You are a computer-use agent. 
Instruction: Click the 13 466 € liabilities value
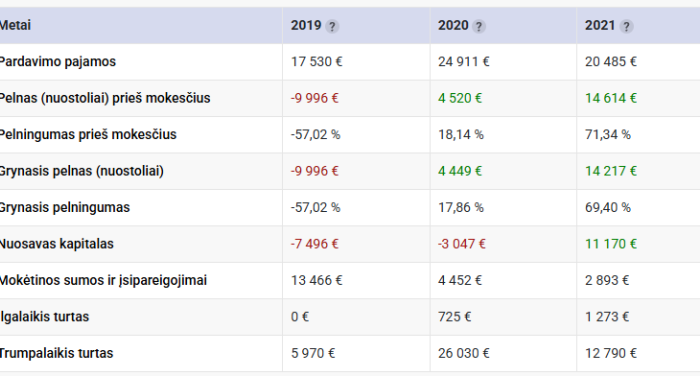pos(316,280)
